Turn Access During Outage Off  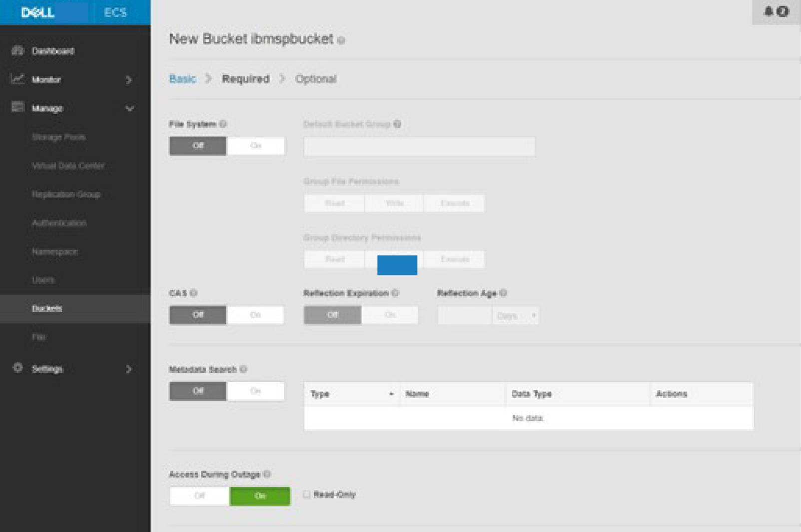tap(199, 496)
